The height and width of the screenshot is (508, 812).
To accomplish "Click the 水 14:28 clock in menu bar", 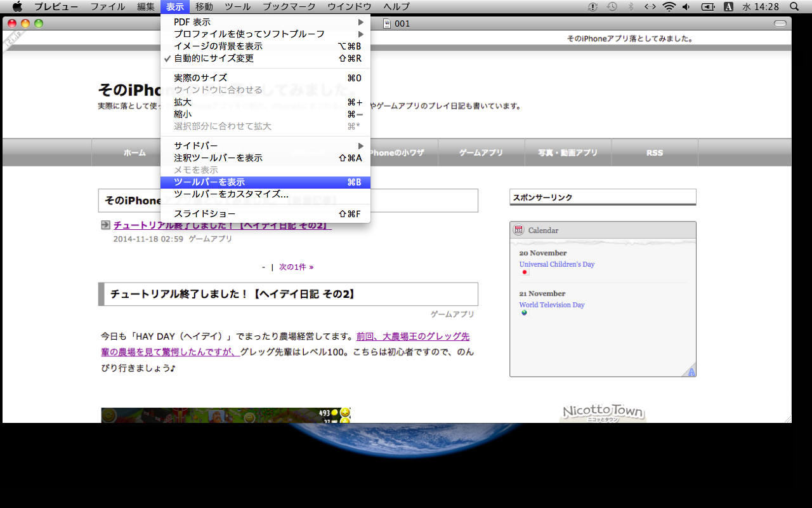I will point(761,6).
